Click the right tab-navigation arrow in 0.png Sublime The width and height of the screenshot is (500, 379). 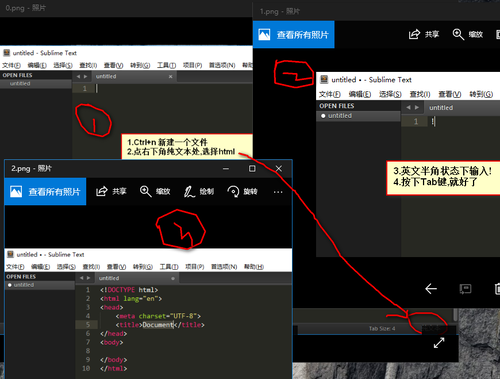click(x=85, y=76)
